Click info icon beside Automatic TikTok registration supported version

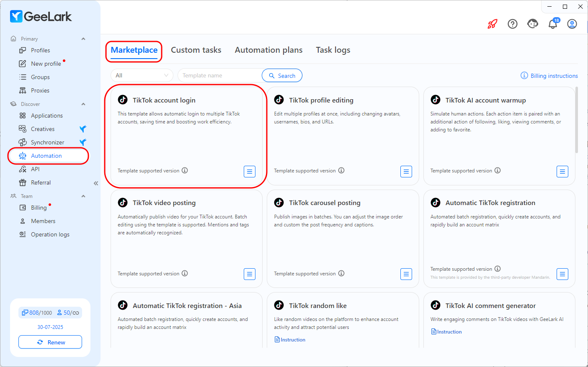coord(498,269)
